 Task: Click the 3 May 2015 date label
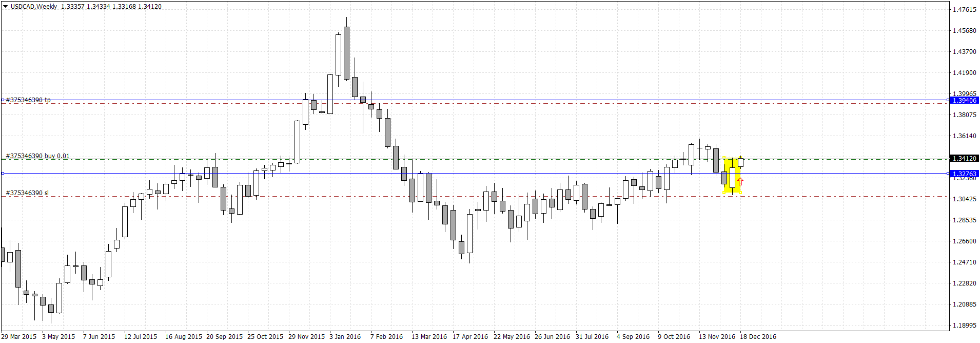point(58,337)
